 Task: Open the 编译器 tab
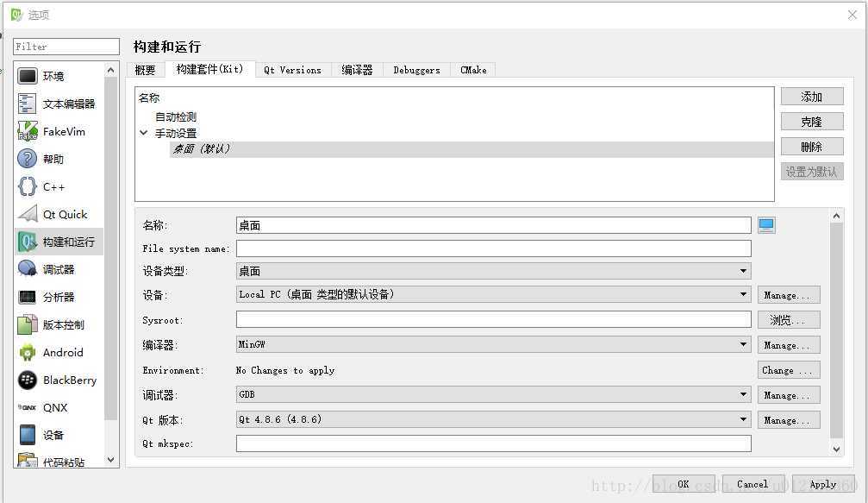click(357, 70)
